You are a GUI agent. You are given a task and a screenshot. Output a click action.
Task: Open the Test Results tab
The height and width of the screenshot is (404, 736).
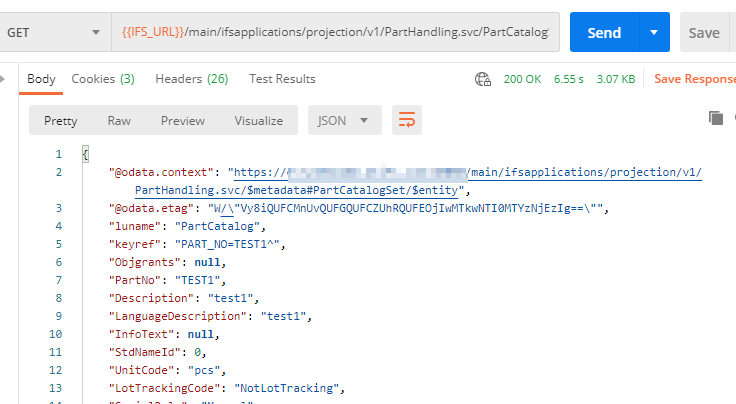tap(282, 79)
